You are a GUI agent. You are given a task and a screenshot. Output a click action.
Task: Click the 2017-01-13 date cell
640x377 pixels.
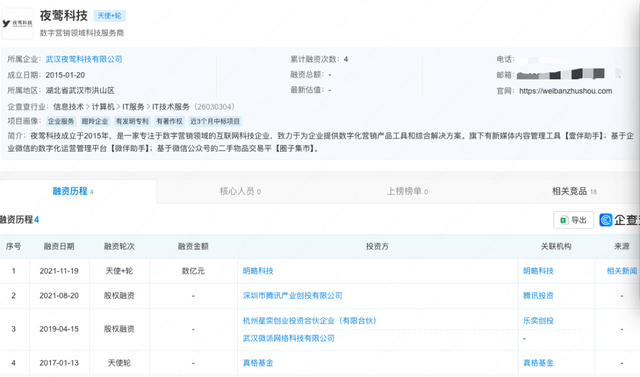(59, 363)
